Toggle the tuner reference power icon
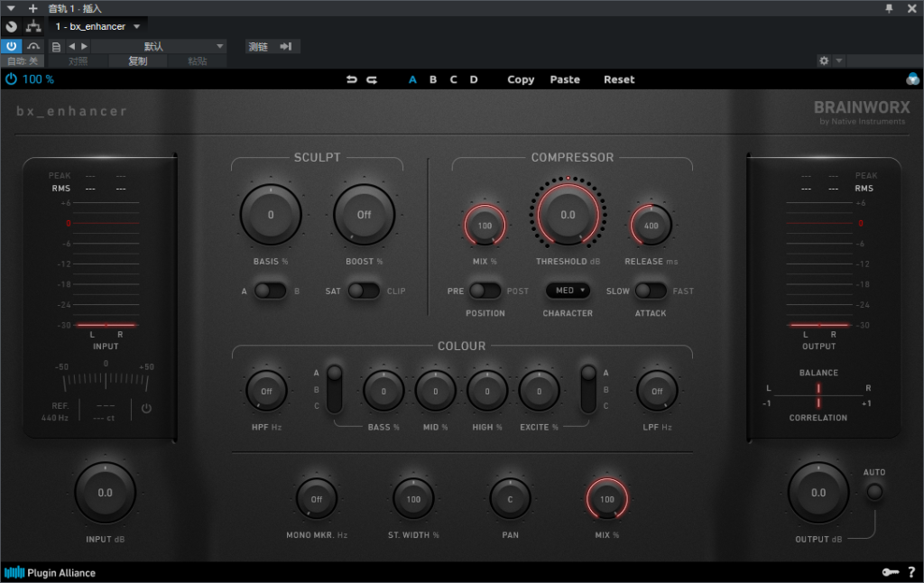This screenshot has width=924, height=583. [147, 408]
